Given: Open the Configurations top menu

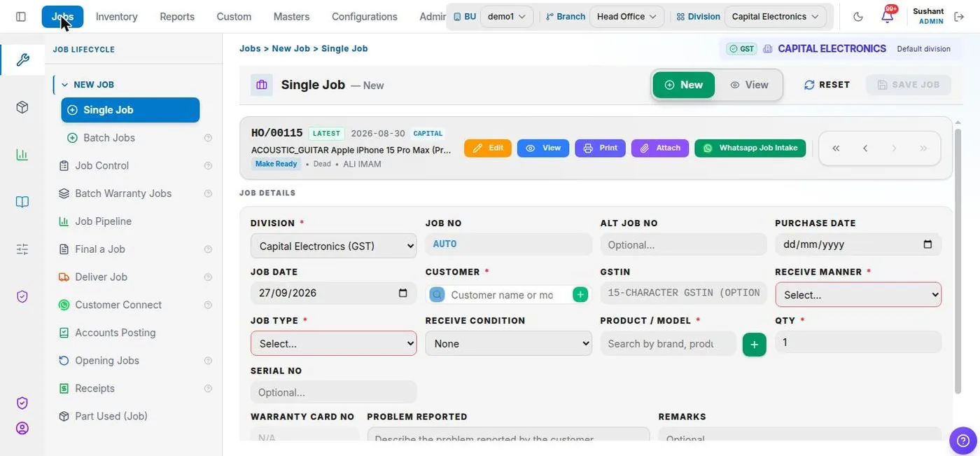Looking at the screenshot, I should 364,17.
